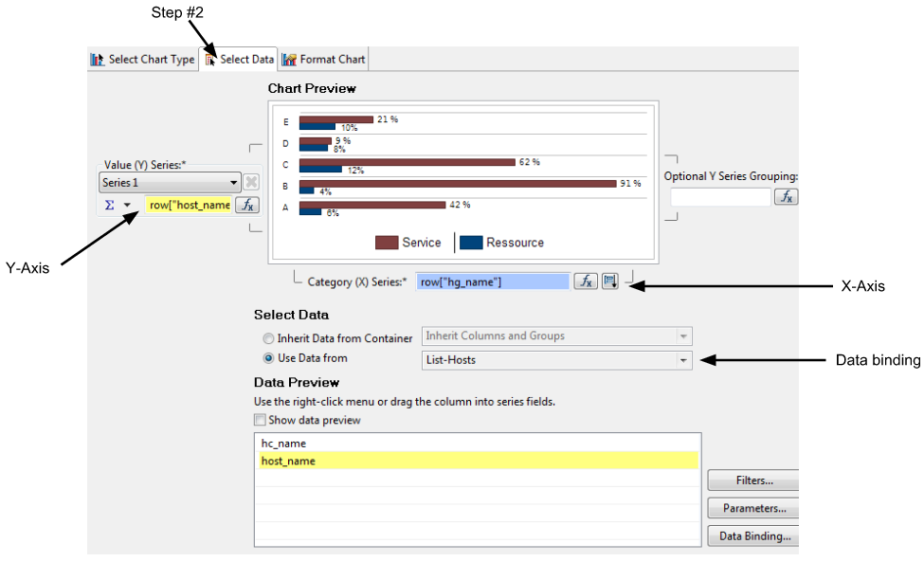Click the fx expression builder for Category X Series
The image size is (924, 562).
click(x=586, y=281)
